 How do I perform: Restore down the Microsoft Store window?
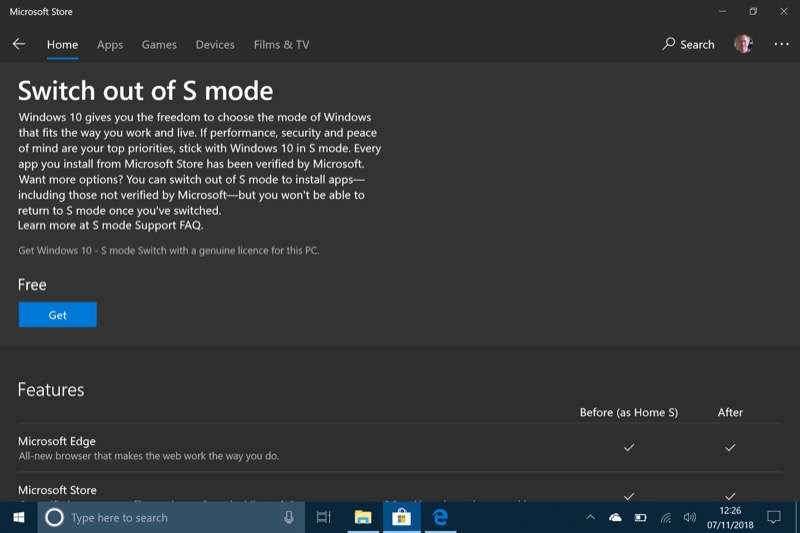(x=753, y=11)
